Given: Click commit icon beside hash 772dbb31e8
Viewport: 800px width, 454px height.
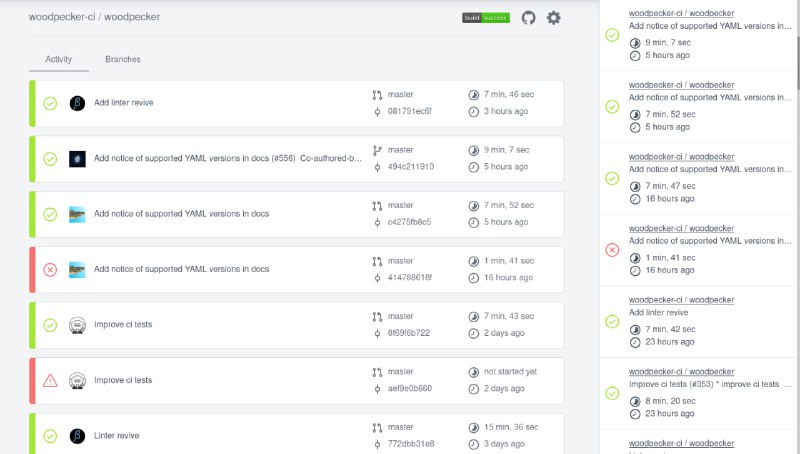Looking at the screenshot, I should [x=377, y=444].
